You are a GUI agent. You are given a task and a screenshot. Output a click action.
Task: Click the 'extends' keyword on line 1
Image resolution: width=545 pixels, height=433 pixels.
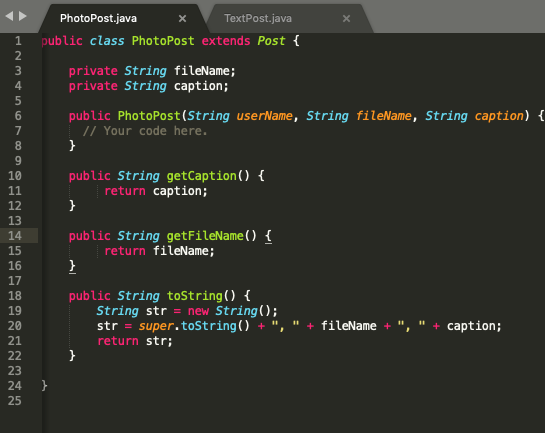pyautogui.click(x=226, y=41)
